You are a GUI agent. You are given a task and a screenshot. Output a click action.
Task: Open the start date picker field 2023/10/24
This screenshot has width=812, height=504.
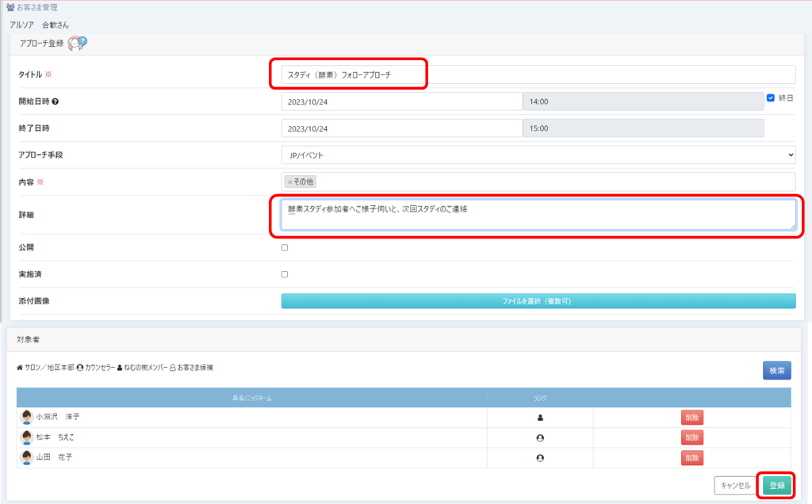pos(401,101)
